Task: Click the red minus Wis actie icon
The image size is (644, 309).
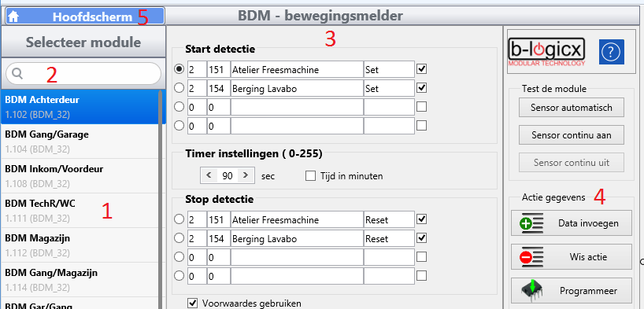Action: (532, 257)
